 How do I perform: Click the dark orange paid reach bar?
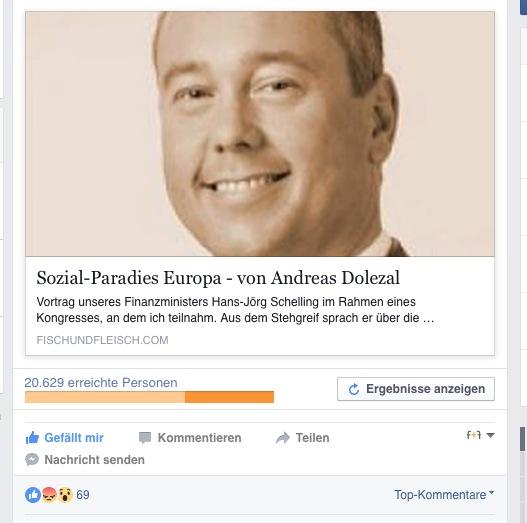[230, 397]
